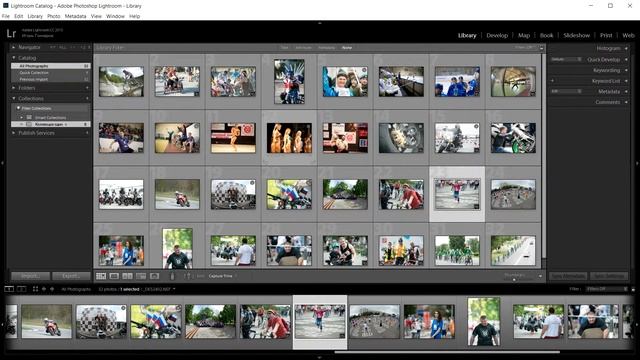The width and height of the screenshot is (640, 360).
Task: Open the Capture Time sort dropdown
Action: pyautogui.click(x=222, y=276)
